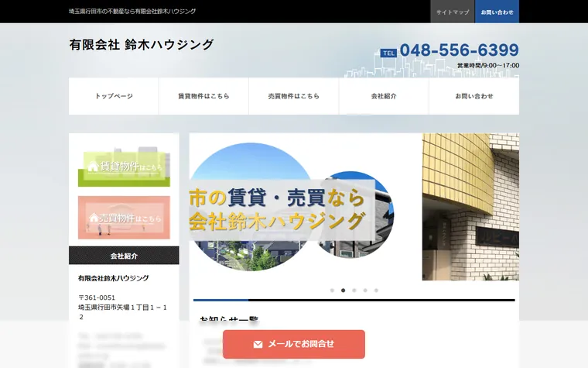Click the メールでお問合せ red button
Image resolution: width=588 pixels, height=368 pixels.
pos(294,344)
